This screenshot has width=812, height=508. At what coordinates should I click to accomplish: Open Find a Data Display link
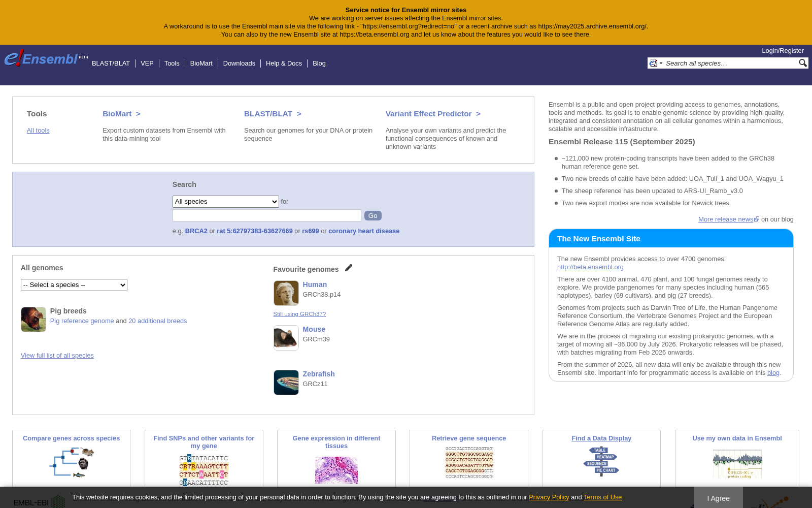[601, 438]
